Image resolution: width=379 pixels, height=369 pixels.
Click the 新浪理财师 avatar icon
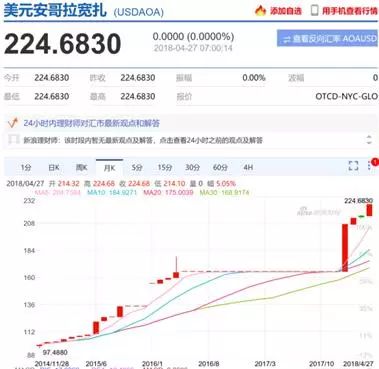pos(14,140)
